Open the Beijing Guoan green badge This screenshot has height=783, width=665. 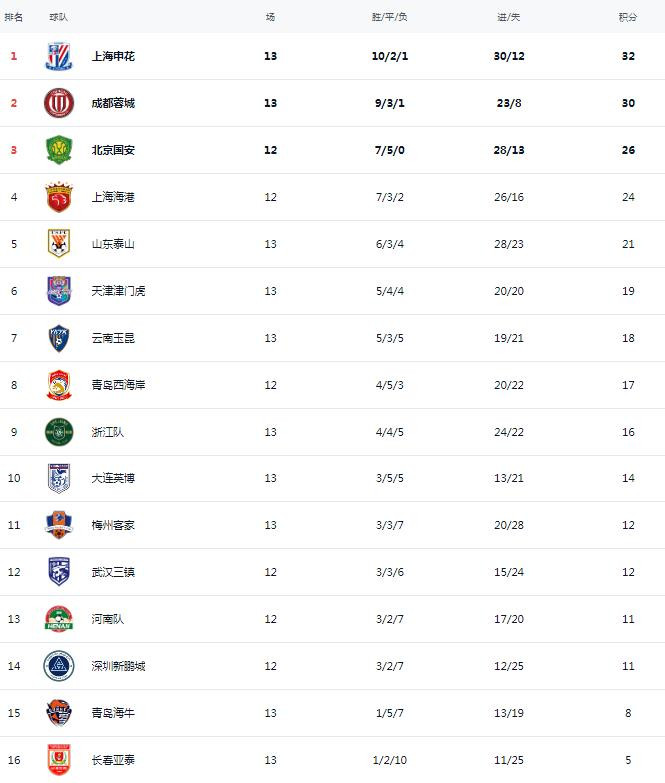[59, 150]
